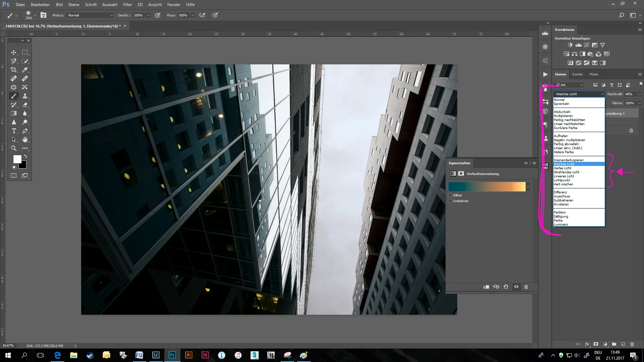Add Curves adjustment in Korrekturen
Image resolution: width=644 pixels, height=362 pixels.
point(587,45)
